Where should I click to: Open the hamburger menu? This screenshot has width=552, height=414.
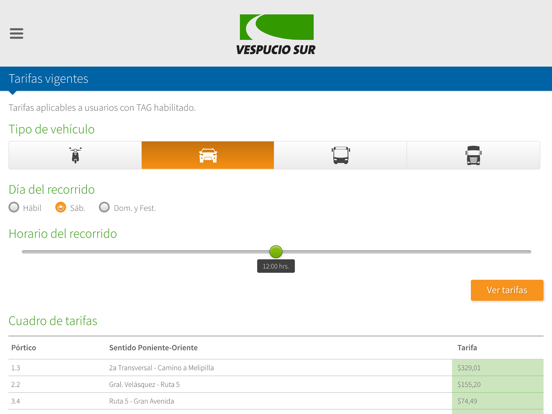pos(17,33)
